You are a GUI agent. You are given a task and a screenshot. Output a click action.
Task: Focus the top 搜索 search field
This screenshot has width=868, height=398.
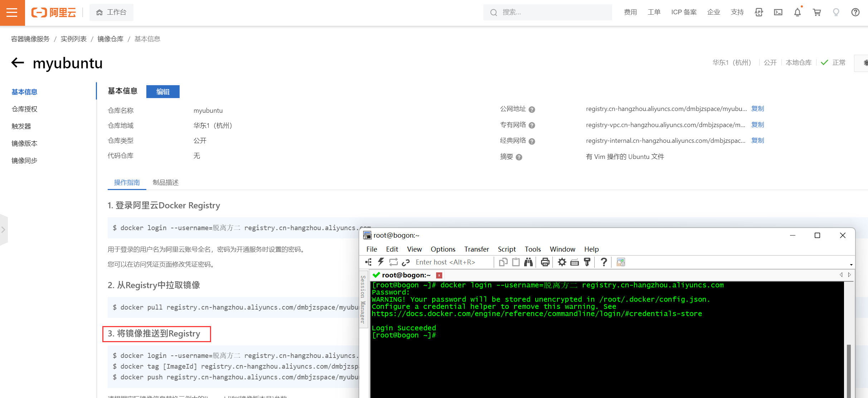(547, 13)
